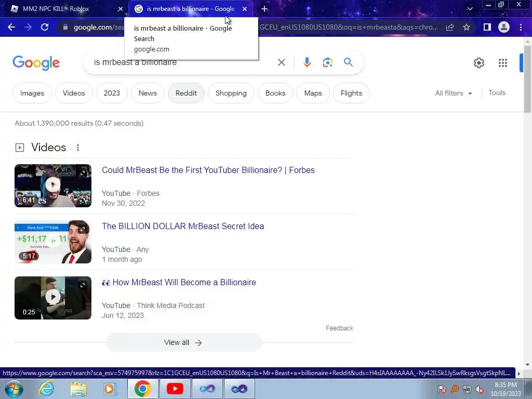Click View all videos button

[x=183, y=342]
